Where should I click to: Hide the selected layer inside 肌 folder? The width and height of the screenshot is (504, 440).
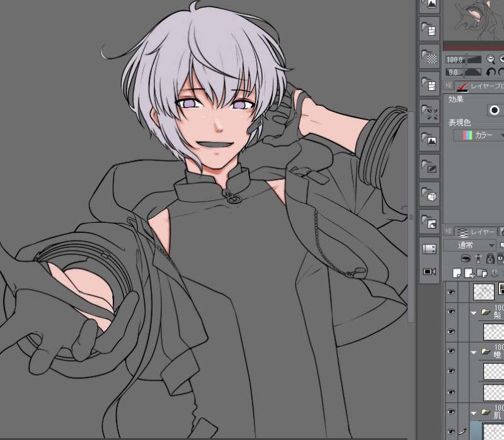[450, 431]
